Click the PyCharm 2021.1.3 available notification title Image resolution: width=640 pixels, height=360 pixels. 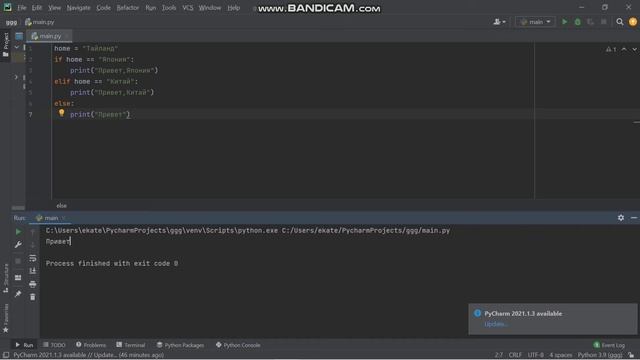click(523, 313)
